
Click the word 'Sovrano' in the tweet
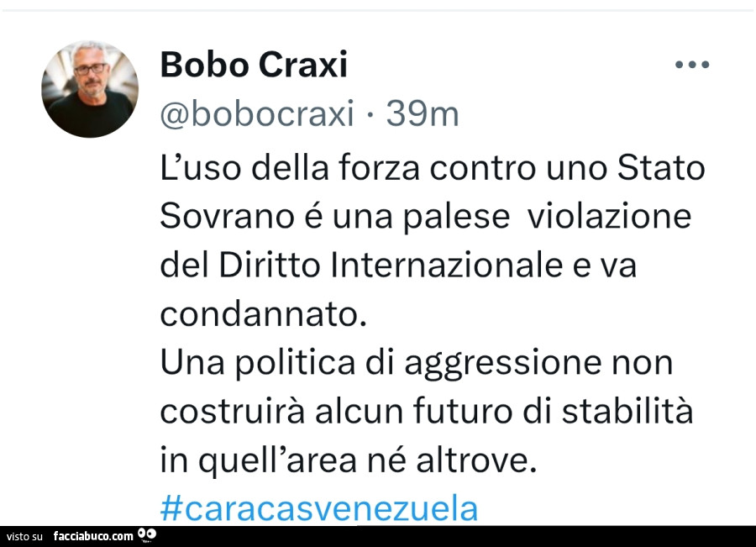tap(227, 217)
